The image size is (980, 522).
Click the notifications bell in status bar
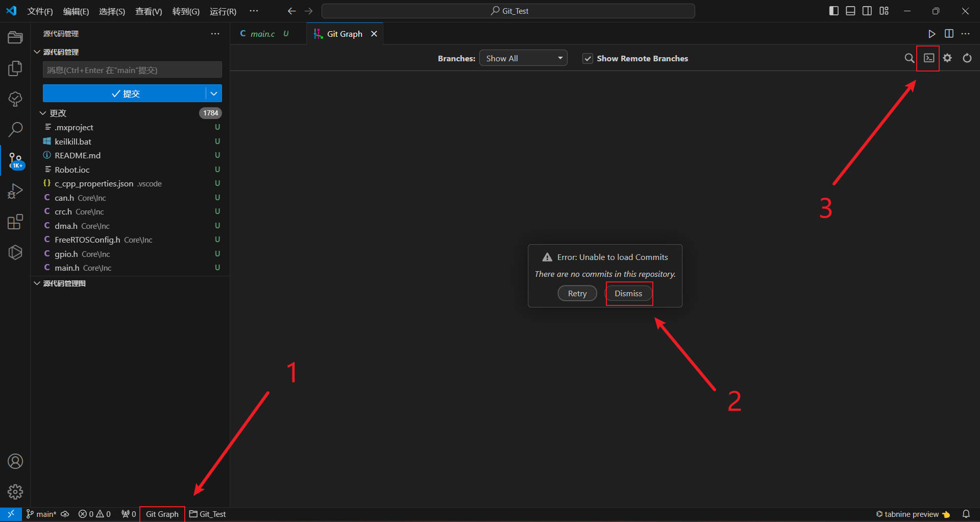click(966, 514)
